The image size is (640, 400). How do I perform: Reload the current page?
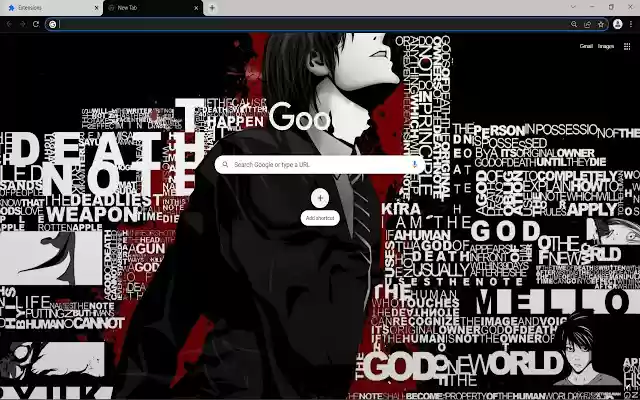click(x=36, y=24)
